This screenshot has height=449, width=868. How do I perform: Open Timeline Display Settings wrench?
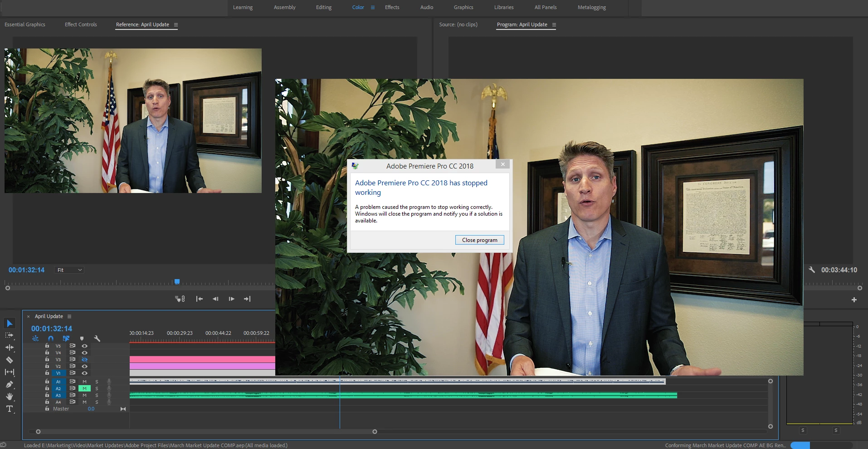click(x=97, y=338)
